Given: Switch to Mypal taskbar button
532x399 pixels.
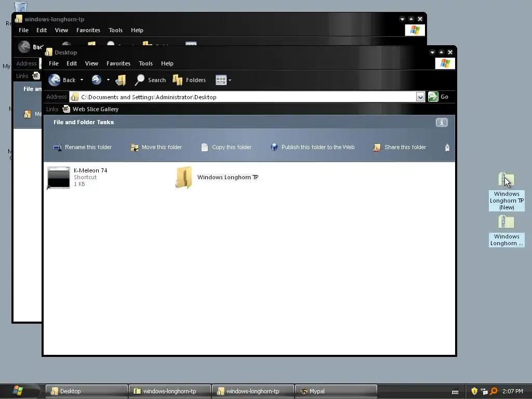Looking at the screenshot, I should [336, 391].
